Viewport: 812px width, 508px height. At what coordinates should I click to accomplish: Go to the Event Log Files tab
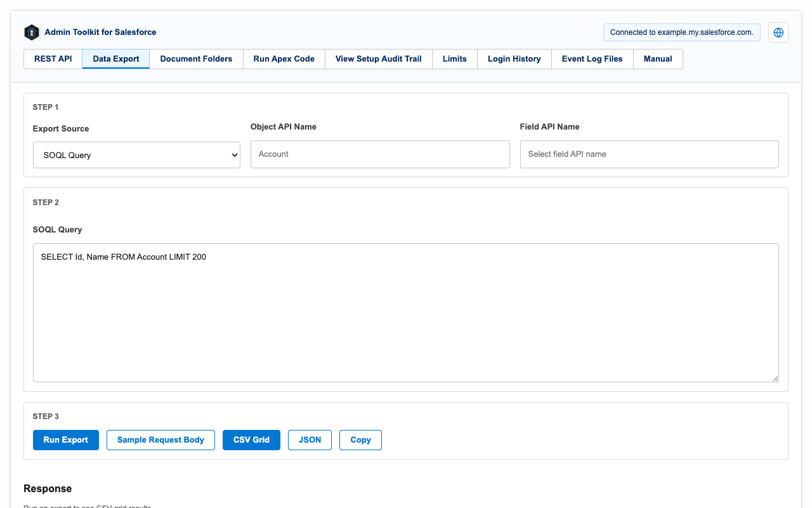point(593,59)
